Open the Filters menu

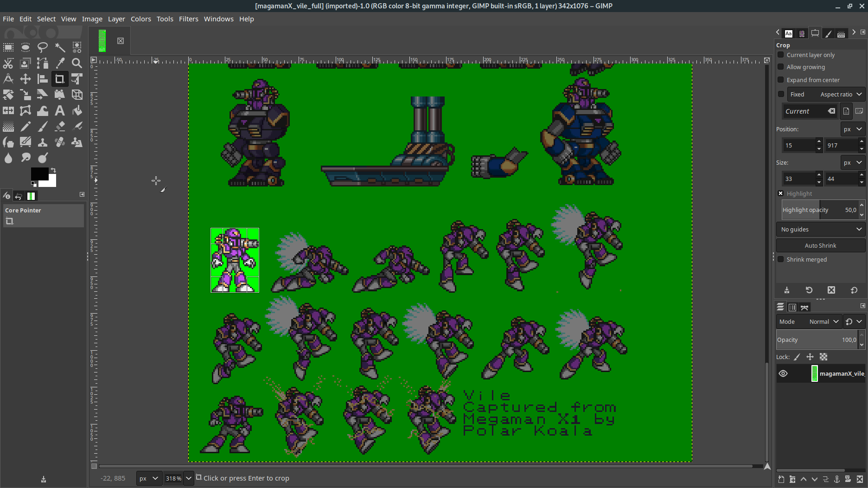pyautogui.click(x=188, y=19)
